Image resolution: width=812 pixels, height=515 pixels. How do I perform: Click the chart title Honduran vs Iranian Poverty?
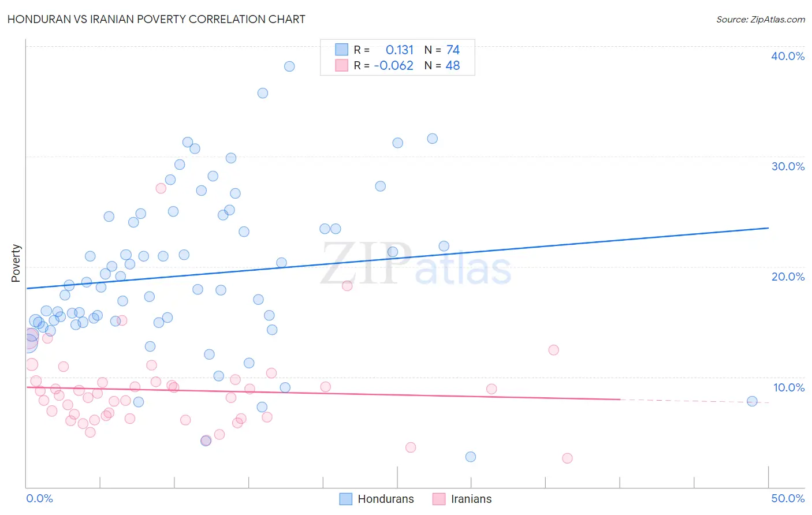(x=156, y=19)
